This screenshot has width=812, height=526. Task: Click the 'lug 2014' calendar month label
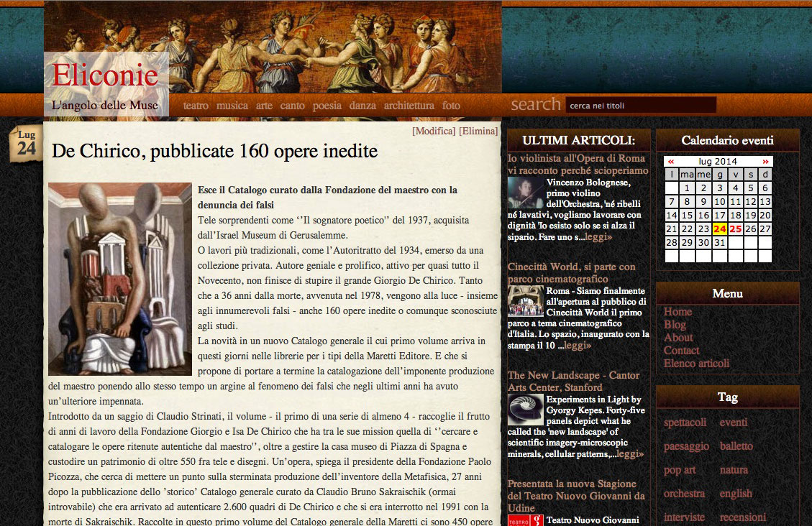tap(718, 162)
